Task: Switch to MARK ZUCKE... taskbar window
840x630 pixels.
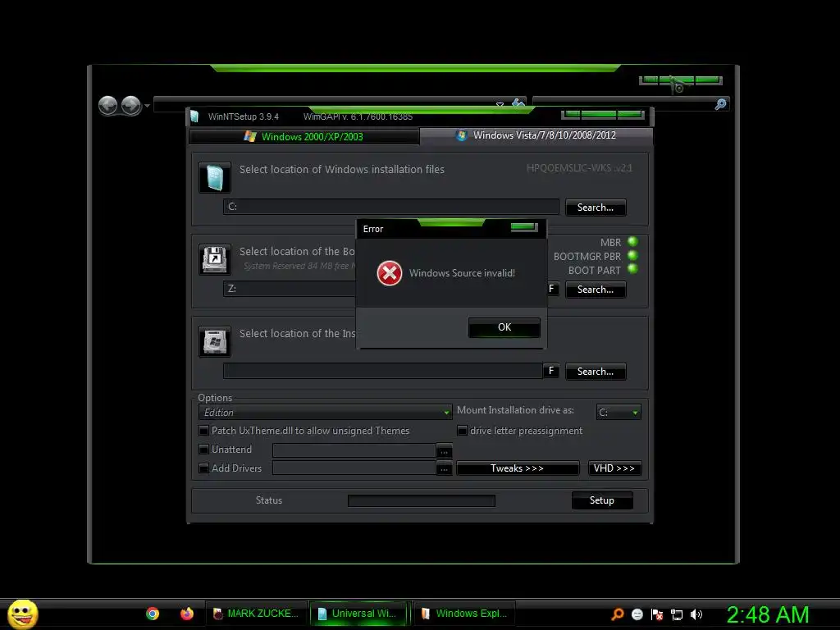Action: point(257,614)
